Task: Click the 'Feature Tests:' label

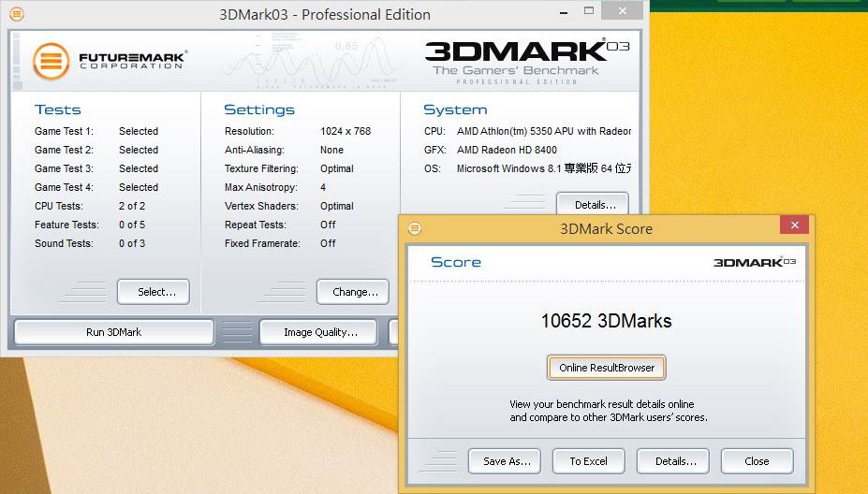Action: (66, 225)
